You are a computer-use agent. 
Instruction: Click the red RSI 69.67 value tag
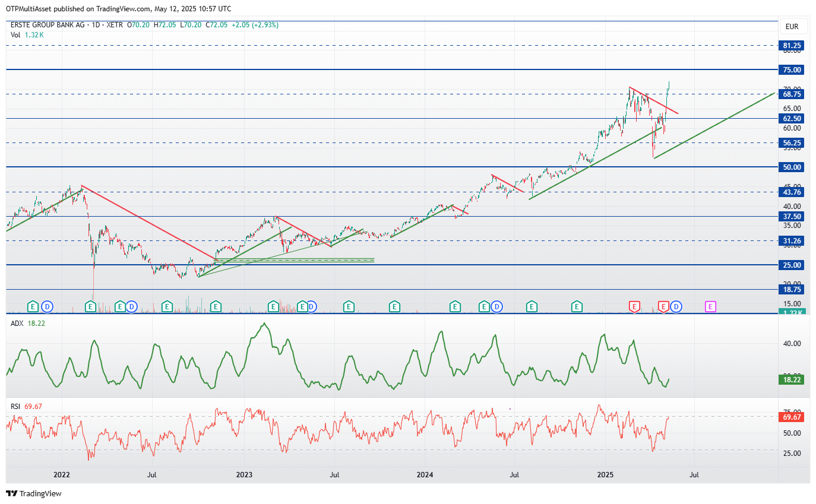[x=792, y=418]
